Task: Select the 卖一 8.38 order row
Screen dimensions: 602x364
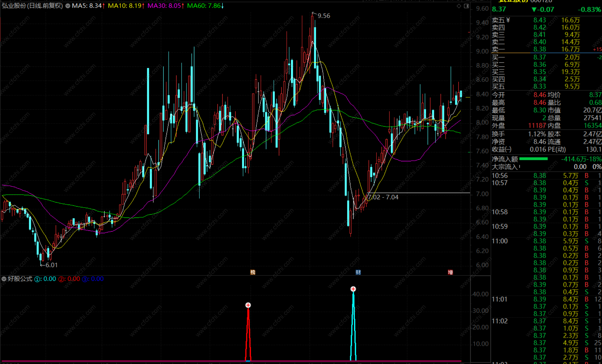Action: click(x=539, y=49)
